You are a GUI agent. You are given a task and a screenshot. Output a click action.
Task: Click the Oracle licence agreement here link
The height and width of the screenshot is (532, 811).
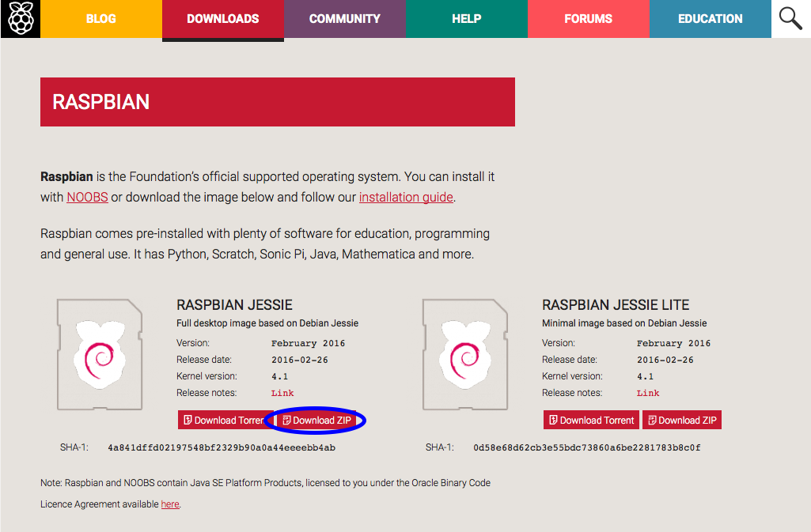[x=169, y=504]
